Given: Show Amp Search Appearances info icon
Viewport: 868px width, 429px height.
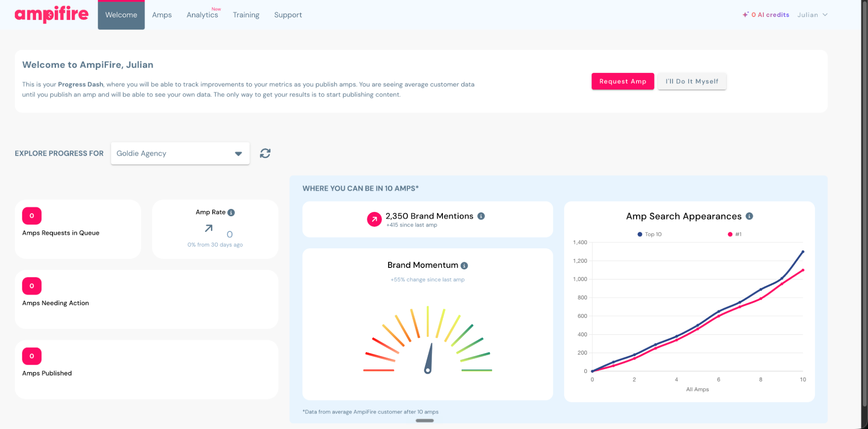Looking at the screenshot, I should (749, 216).
